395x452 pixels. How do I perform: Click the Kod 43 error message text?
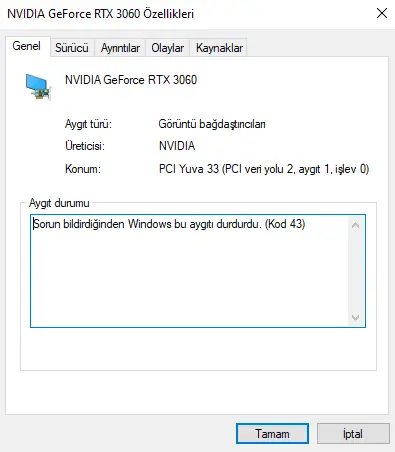(x=169, y=224)
